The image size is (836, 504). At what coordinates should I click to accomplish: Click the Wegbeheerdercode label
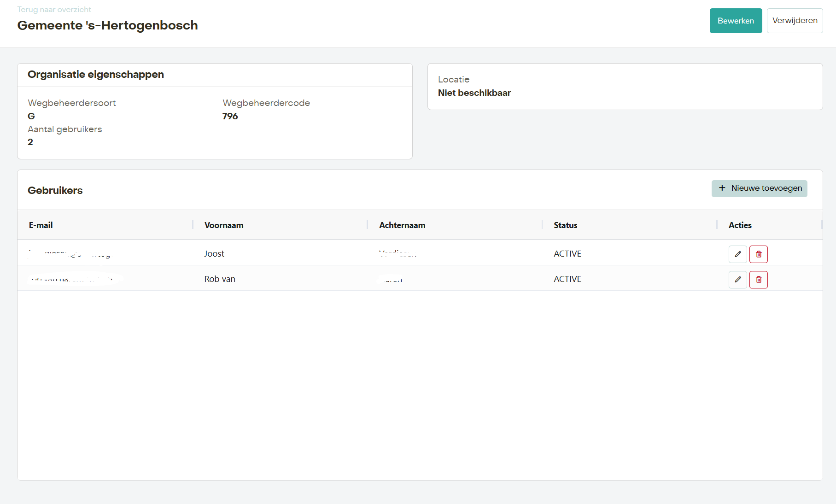(266, 103)
